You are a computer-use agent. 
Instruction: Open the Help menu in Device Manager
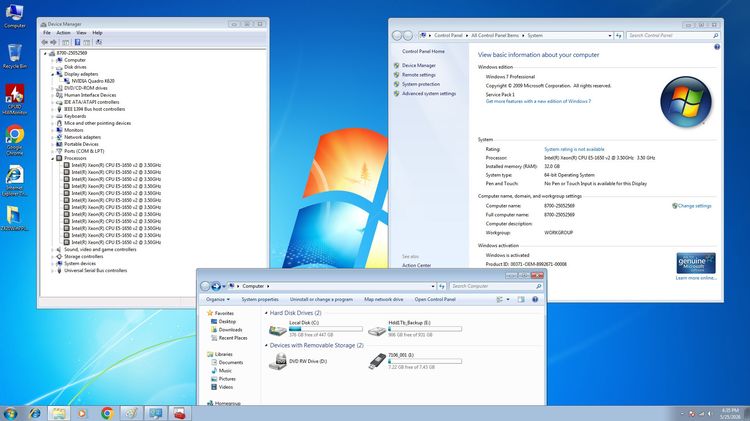pos(97,33)
